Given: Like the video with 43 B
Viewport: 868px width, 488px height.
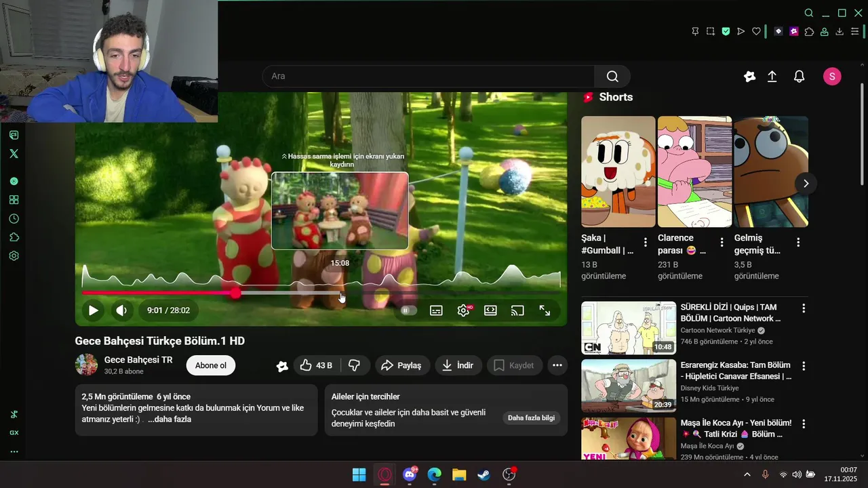Looking at the screenshot, I should 316,365.
